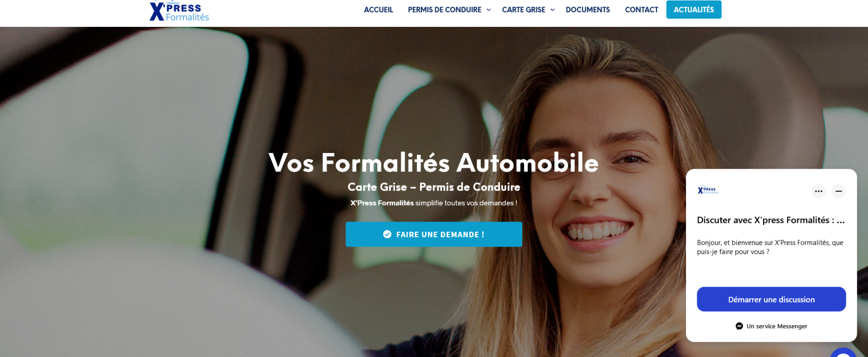The height and width of the screenshot is (357, 868).
Task: Select Documents in the navigation bar
Action: [588, 10]
